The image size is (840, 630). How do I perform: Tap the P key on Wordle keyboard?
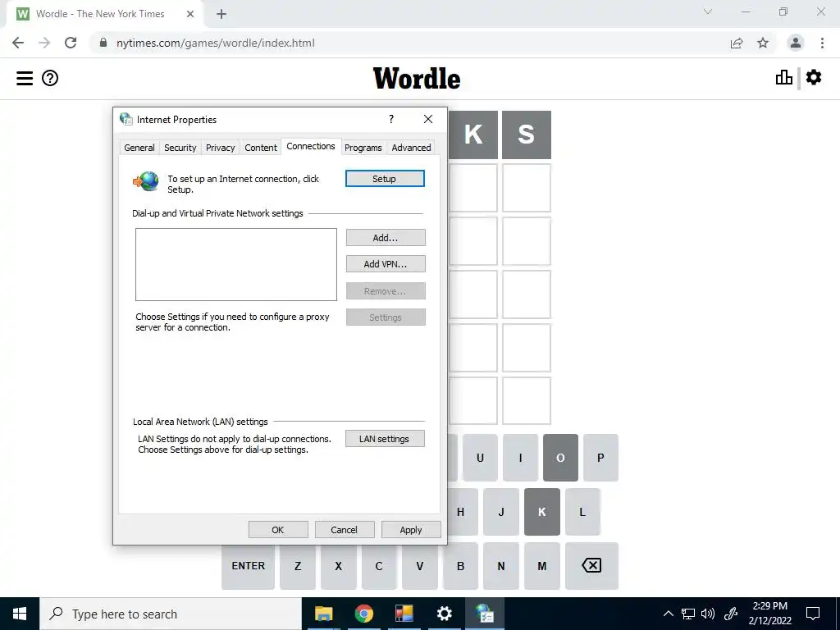coord(600,458)
